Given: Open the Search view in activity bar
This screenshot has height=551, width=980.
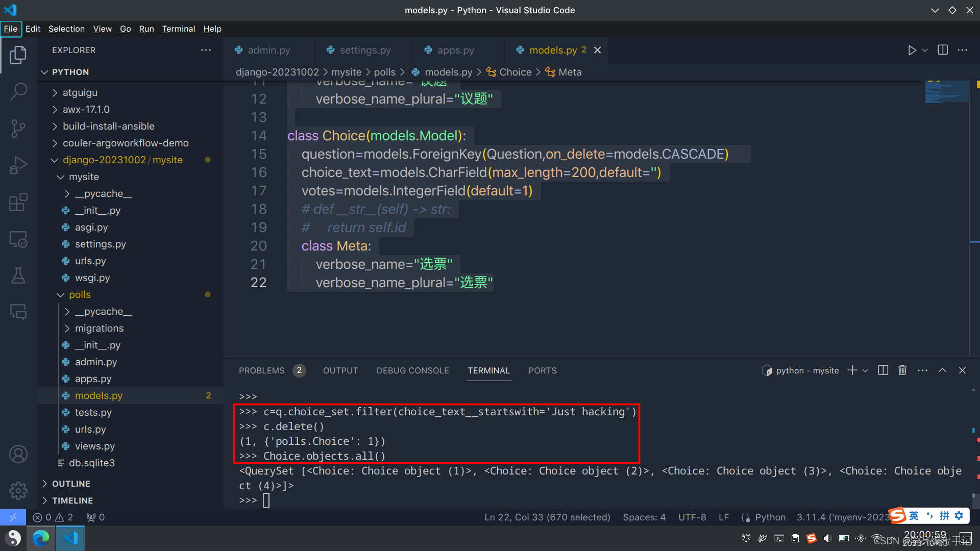Looking at the screenshot, I should (x=18, y=92).
